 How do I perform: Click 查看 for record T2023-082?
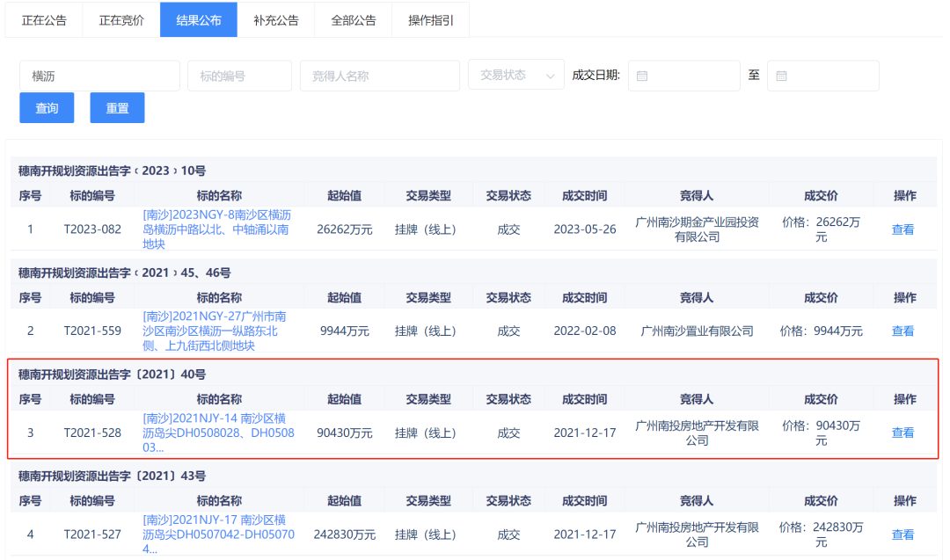pos(903,229)
